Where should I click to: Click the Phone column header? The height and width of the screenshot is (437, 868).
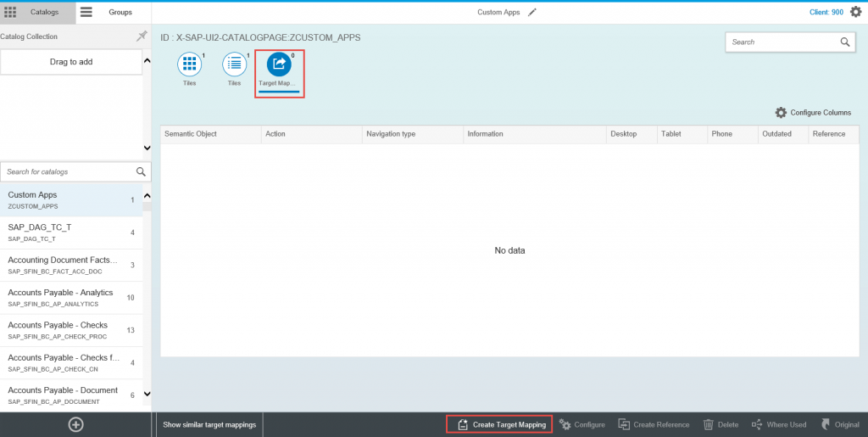click(x=732, y=134)
